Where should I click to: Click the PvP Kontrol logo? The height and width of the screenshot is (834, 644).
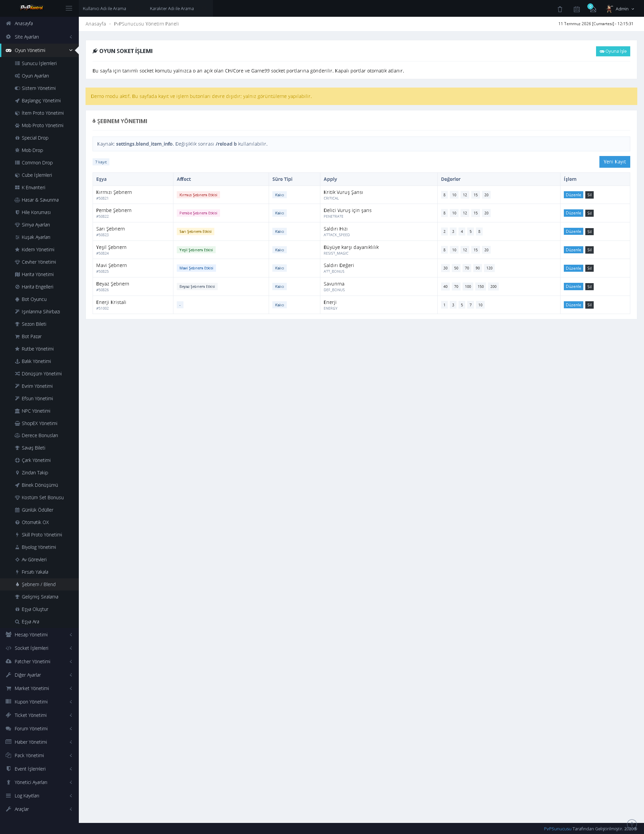[32, 8]
